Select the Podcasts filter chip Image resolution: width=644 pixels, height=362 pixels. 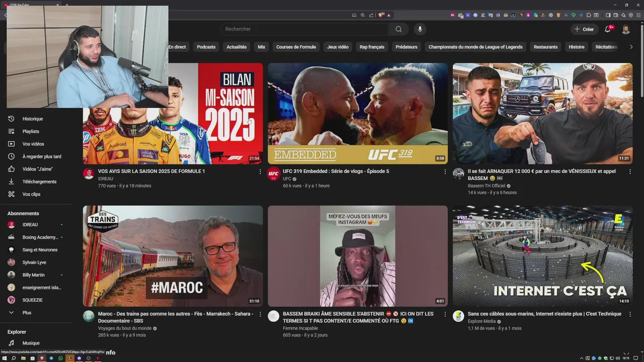click(206, 47)
